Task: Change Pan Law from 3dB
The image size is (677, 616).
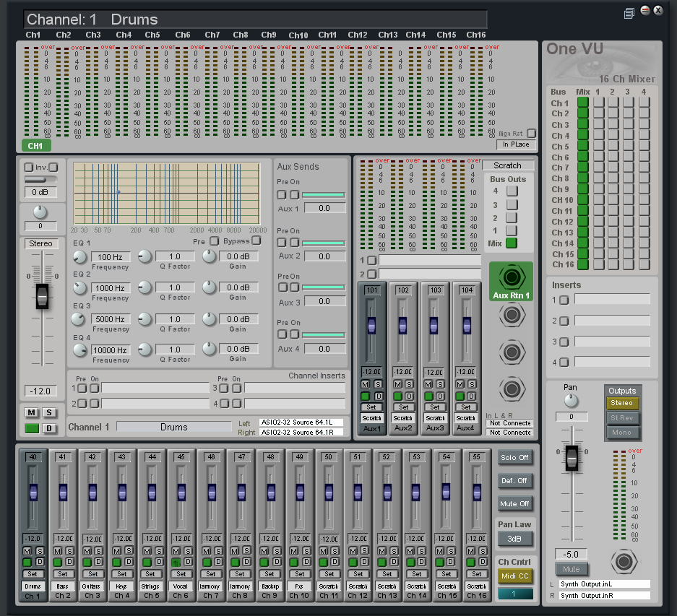Action: click(x=514, y=538)
